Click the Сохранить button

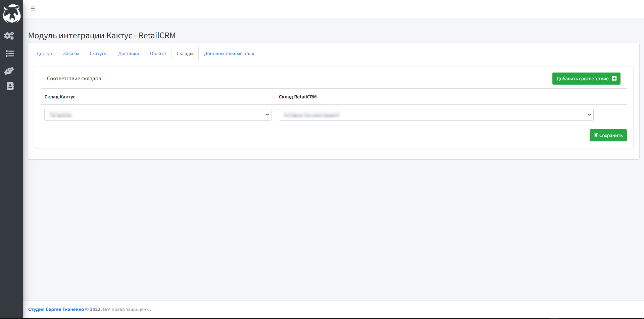pos(608,135)
